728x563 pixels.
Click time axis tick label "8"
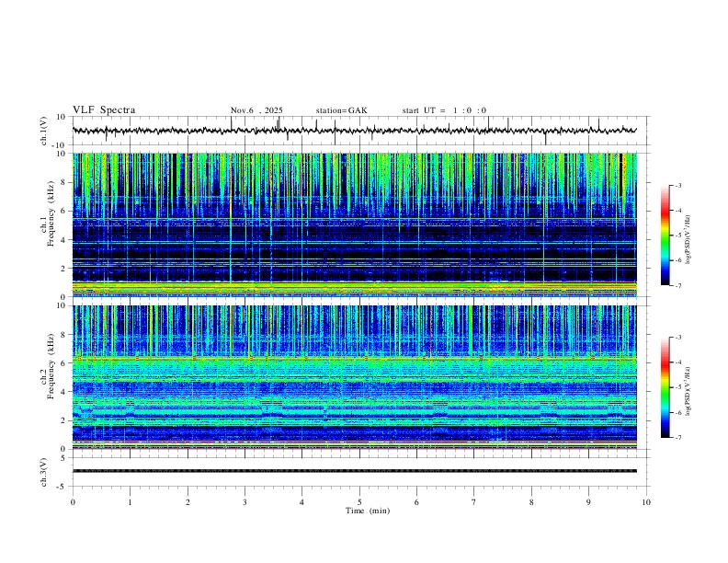coord(531,502)
